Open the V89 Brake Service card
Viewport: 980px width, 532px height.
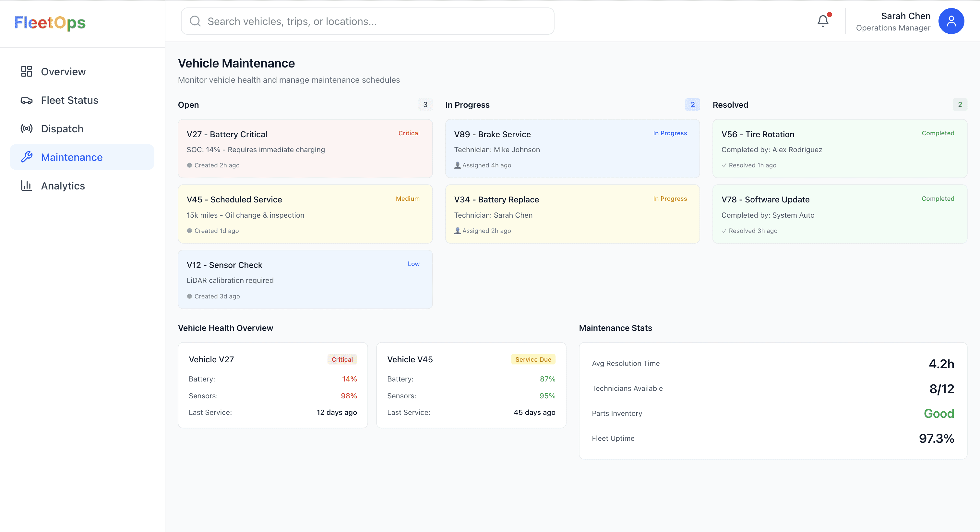(572, 149)
